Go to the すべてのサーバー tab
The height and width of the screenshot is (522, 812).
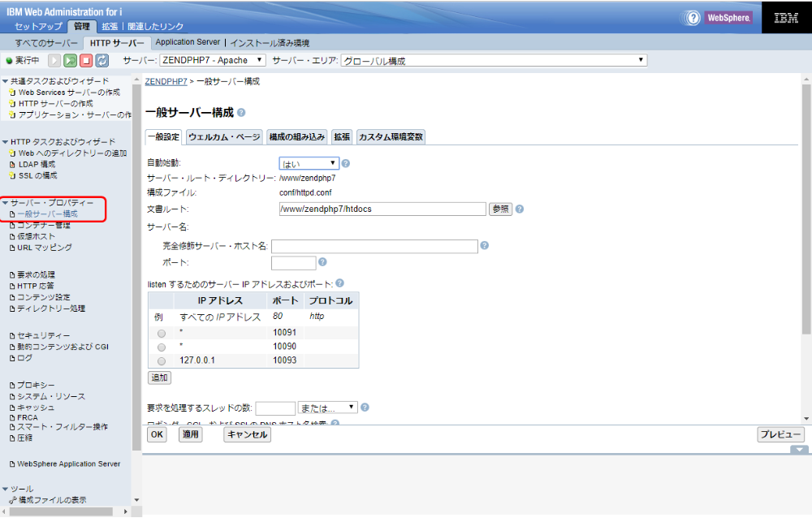coord(46,43)
